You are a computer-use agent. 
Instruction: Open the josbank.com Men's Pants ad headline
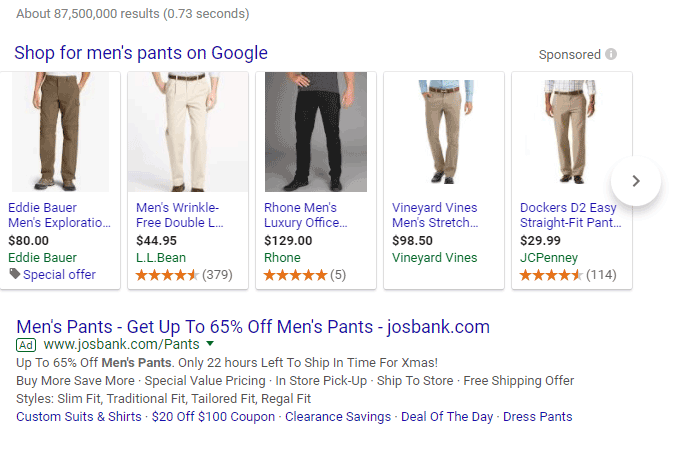[253, 326]
